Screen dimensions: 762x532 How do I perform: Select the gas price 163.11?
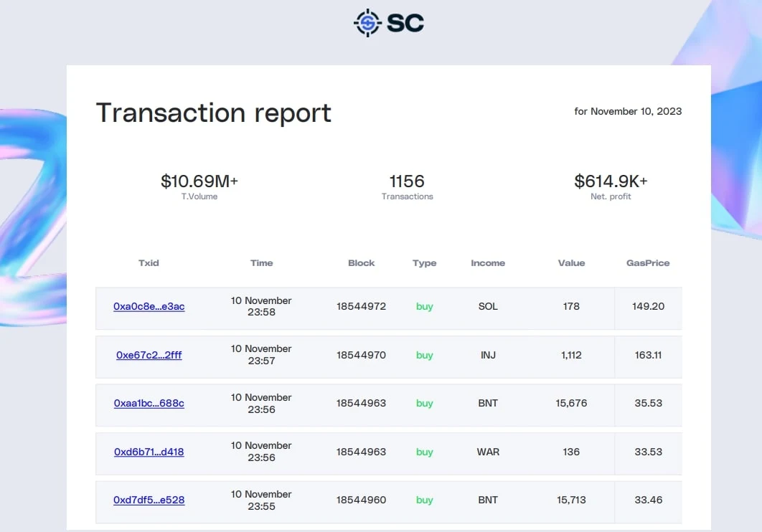tap(649, 355)
